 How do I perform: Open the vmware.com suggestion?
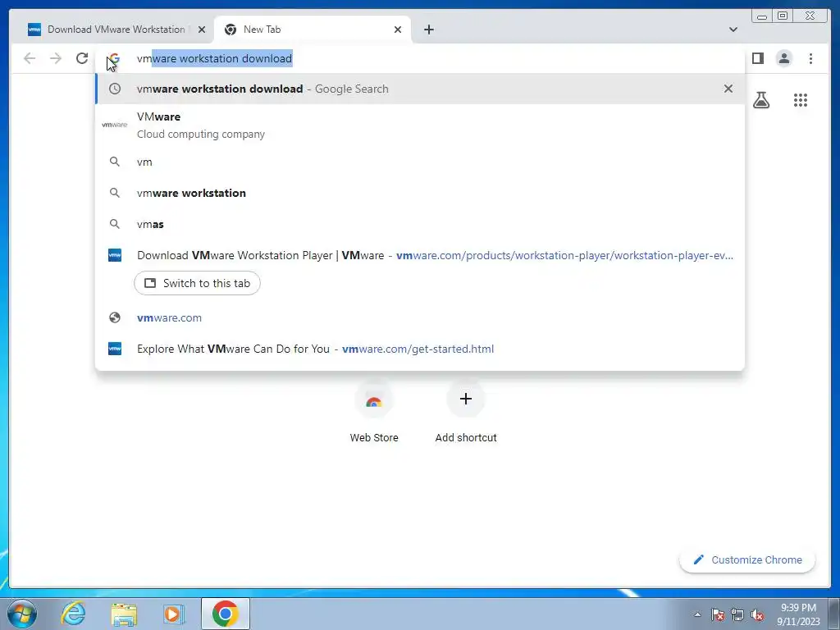420,317
